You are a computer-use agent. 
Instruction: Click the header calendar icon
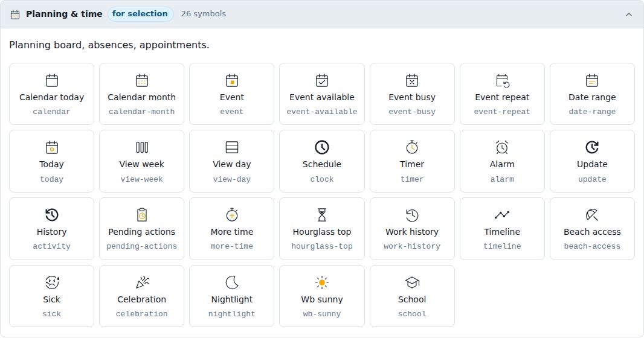pos(15,14)
